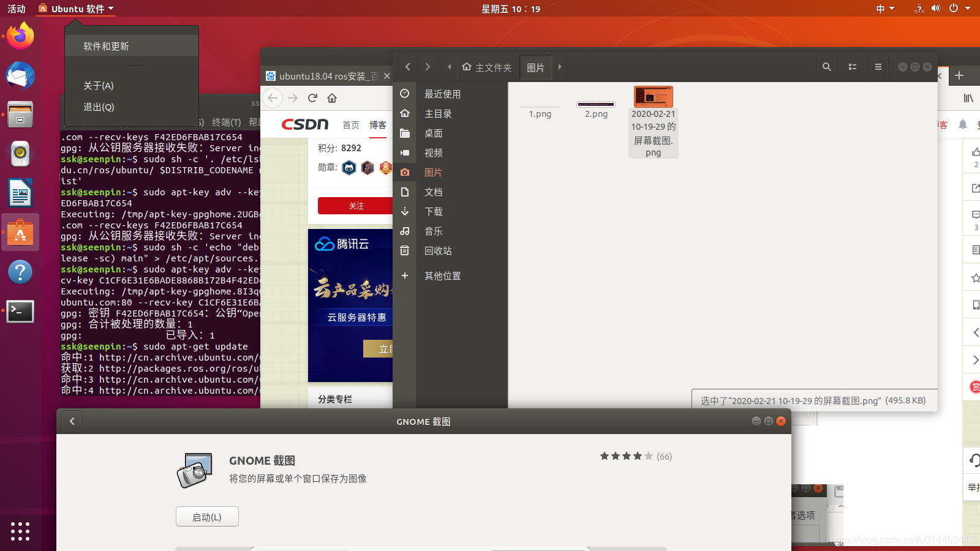
Task: Select 图片 in sidebar
Action: [x=450, y=173]
